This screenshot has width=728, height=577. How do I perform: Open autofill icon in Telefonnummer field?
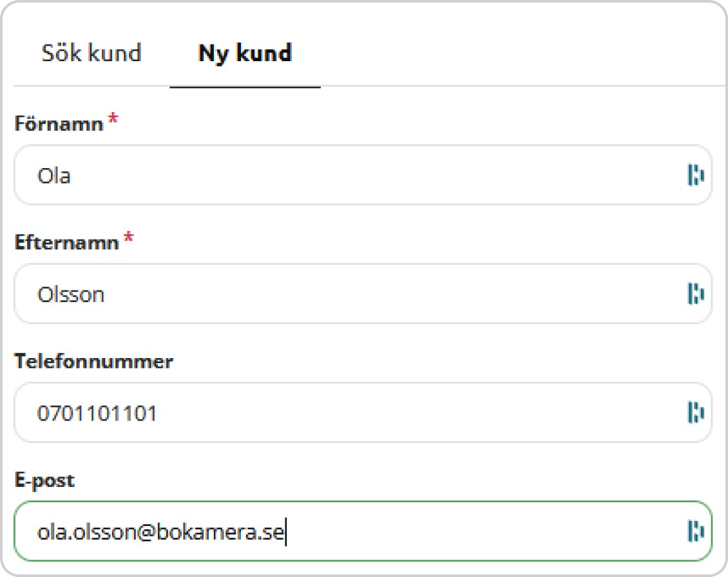click(x=696, y=413)
